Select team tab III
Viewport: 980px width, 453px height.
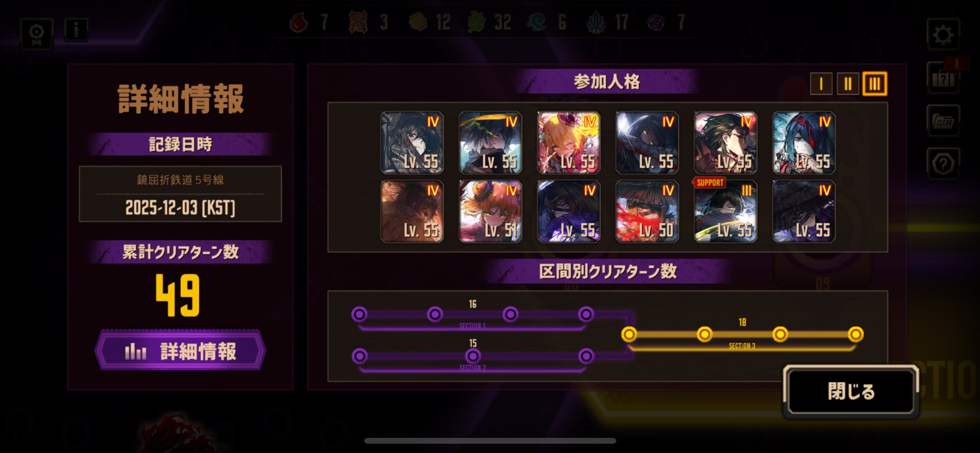[875, 84]
